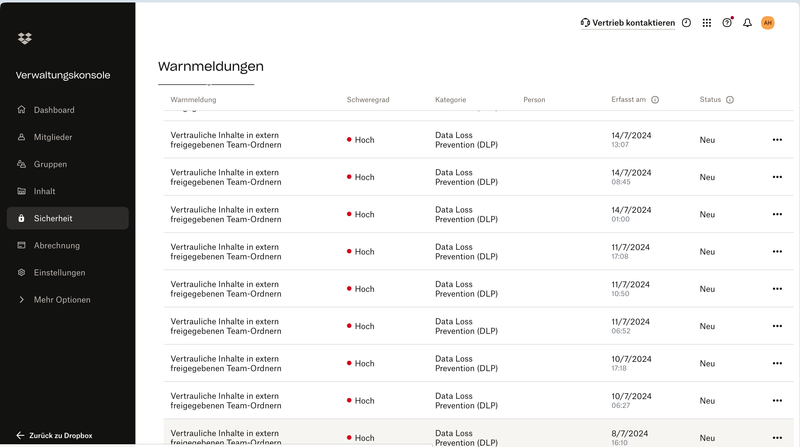Select Gruppen in the sidebar
This screenshot has width=800, height=447.
[50, 164]
